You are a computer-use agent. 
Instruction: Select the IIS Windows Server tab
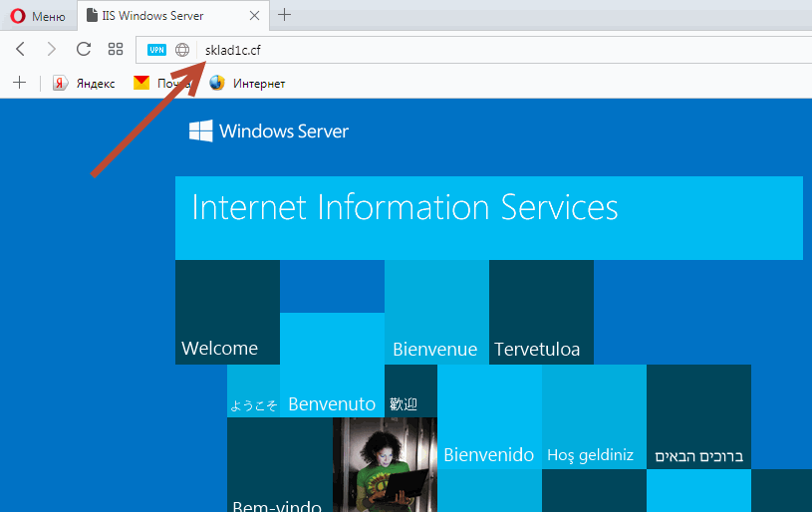173,16
